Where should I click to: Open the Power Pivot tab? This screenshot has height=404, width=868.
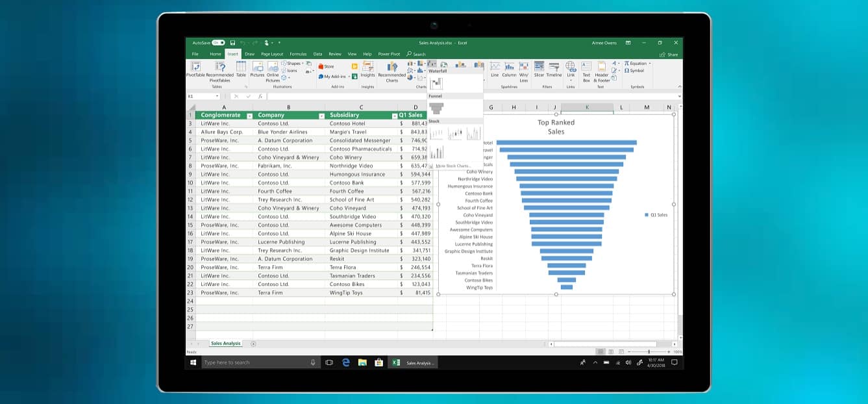[x=389, y=54]
